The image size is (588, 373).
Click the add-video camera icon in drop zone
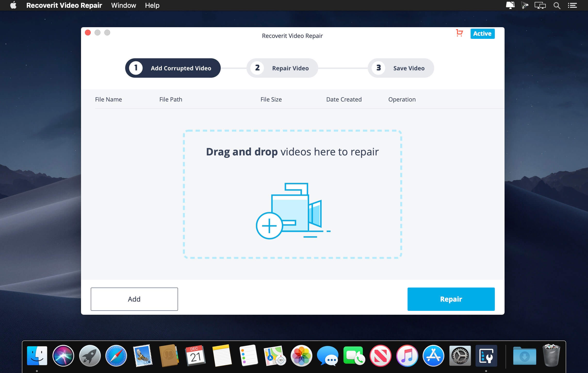pos(293,211)
